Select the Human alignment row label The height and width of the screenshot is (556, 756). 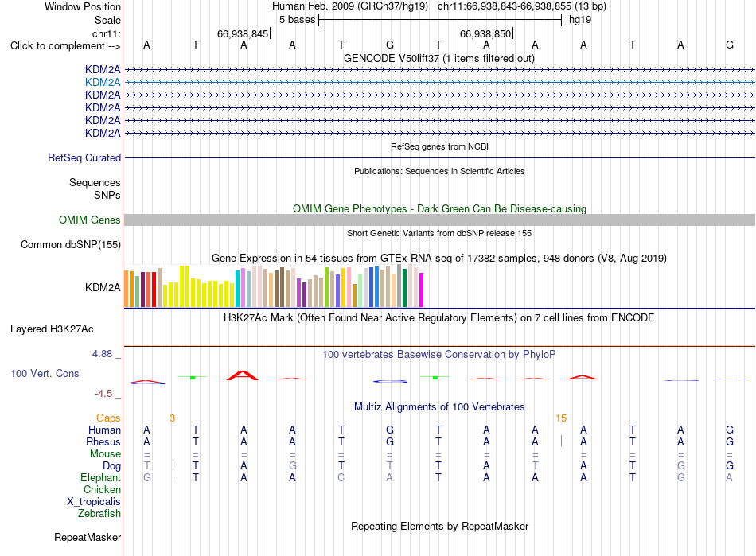tap(104, 430)
